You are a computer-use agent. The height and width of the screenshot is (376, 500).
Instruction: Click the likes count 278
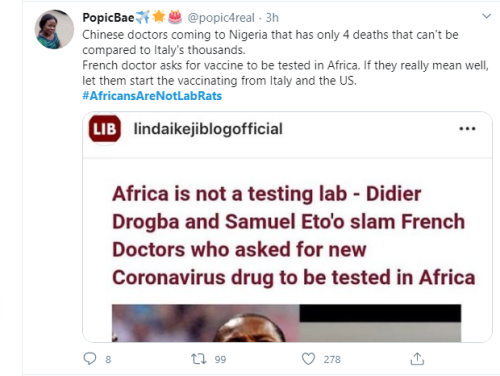click(332, 359)
